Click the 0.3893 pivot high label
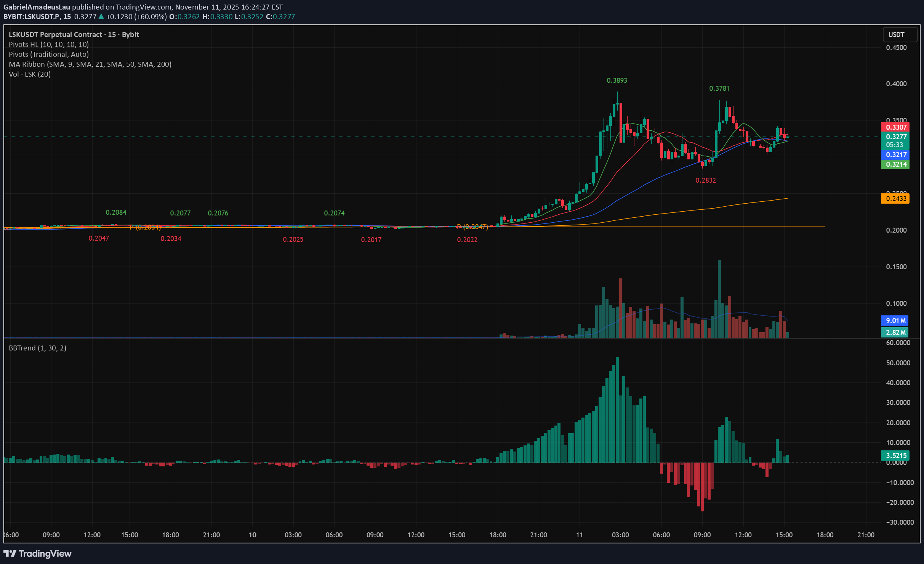The width and height of the screenshot is (924, 564). 617,80
